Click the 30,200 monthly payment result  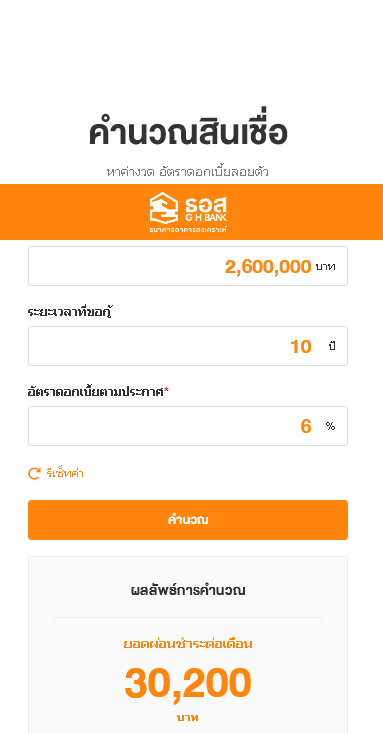[x=188, y=683]
